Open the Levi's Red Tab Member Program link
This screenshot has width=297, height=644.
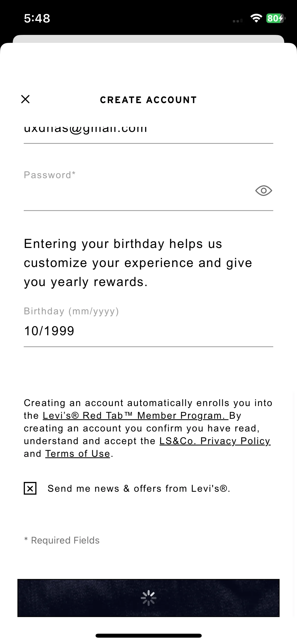click(135, 416)
